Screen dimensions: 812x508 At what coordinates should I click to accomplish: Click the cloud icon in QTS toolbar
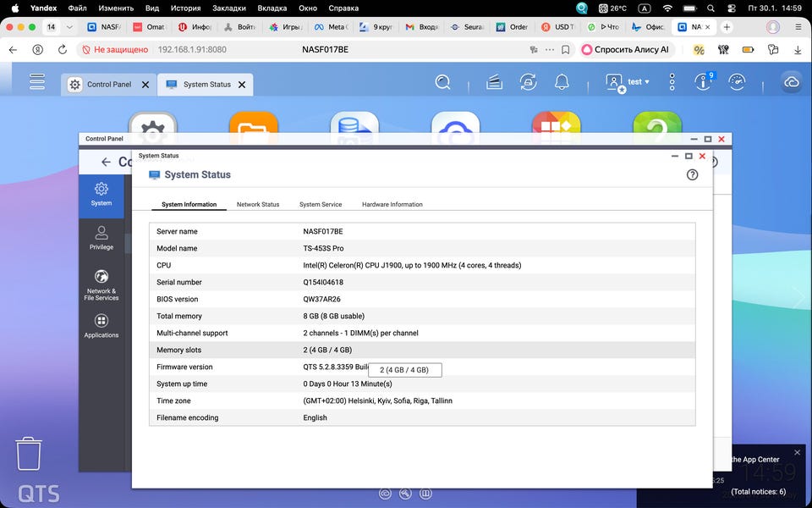coord(792,82)
